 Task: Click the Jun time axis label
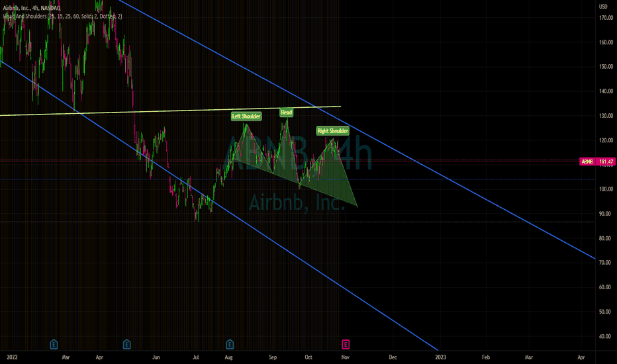(156, 357)
